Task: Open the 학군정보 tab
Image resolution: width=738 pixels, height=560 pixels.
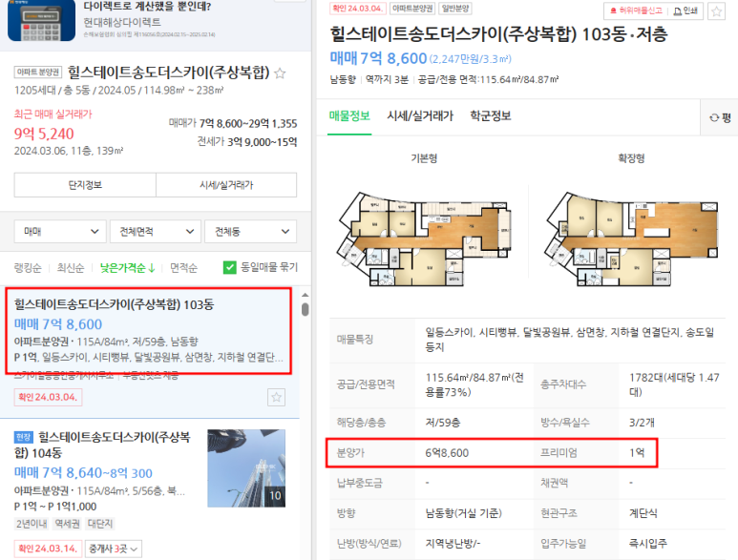Action: pyautogui.click(x=491, y=116)
